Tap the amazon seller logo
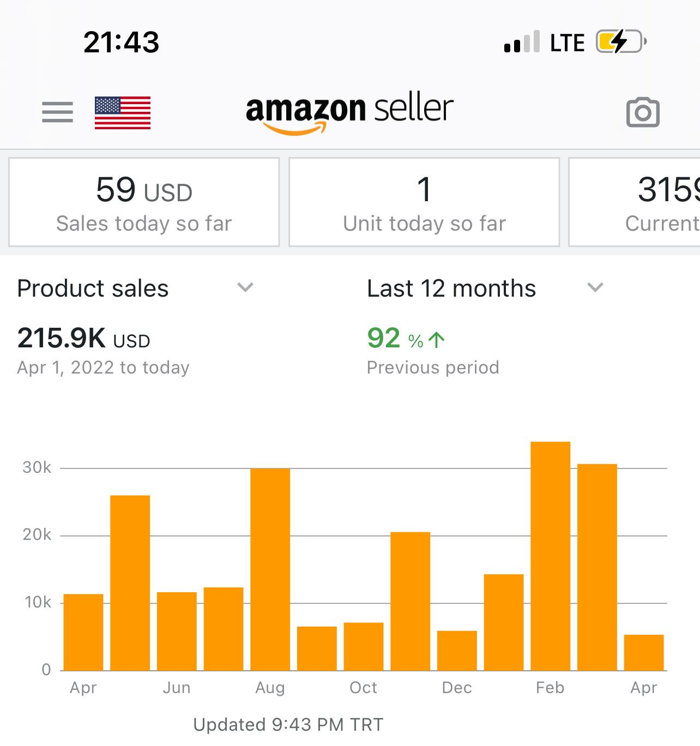The image size is (700, 746). (x=349, y=113)
